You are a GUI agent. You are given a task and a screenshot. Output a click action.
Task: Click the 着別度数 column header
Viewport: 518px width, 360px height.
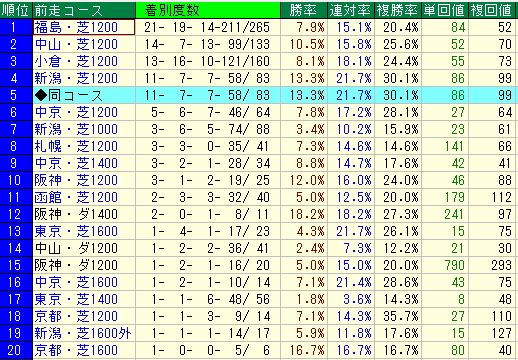(208, 10)
